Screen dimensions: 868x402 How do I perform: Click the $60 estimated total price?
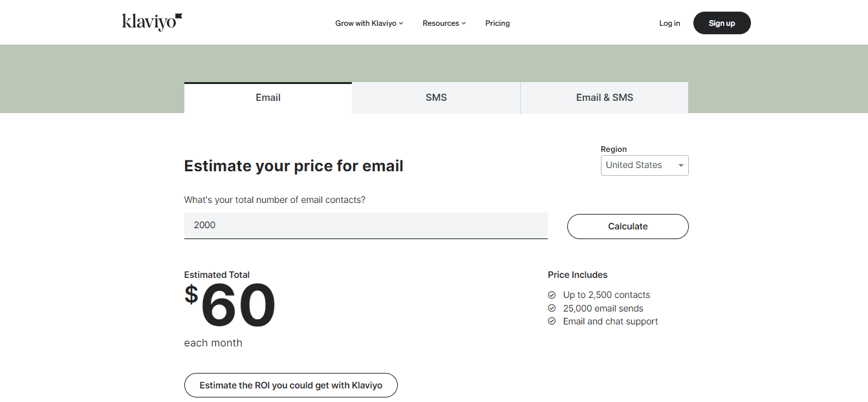231,305
